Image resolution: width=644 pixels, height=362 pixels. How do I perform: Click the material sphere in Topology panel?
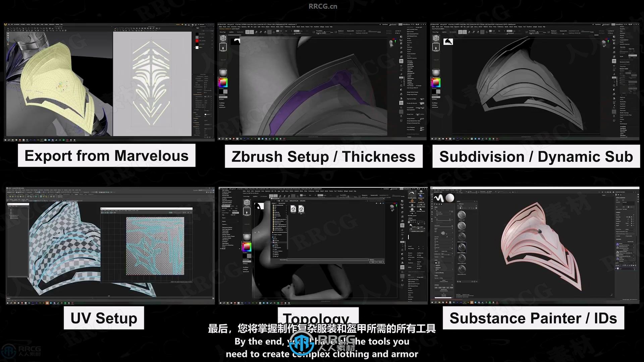click(x=247, y=237)
